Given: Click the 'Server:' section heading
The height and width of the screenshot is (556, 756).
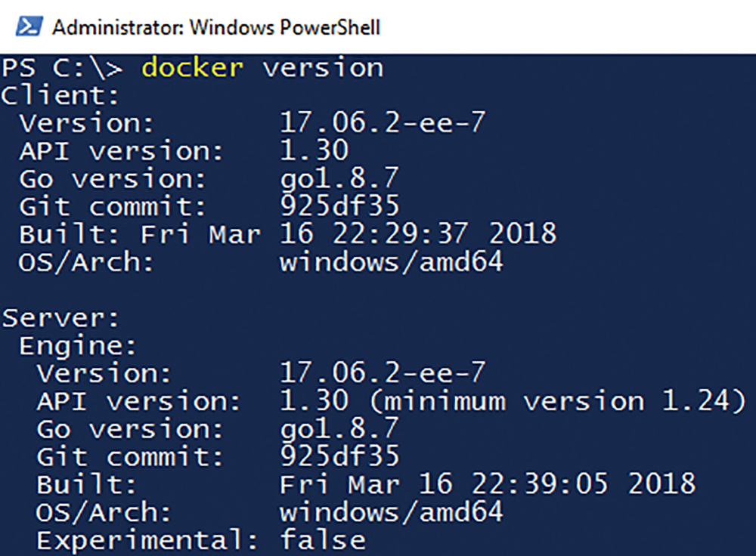Looking at the screenshot, I should point(60,318).
